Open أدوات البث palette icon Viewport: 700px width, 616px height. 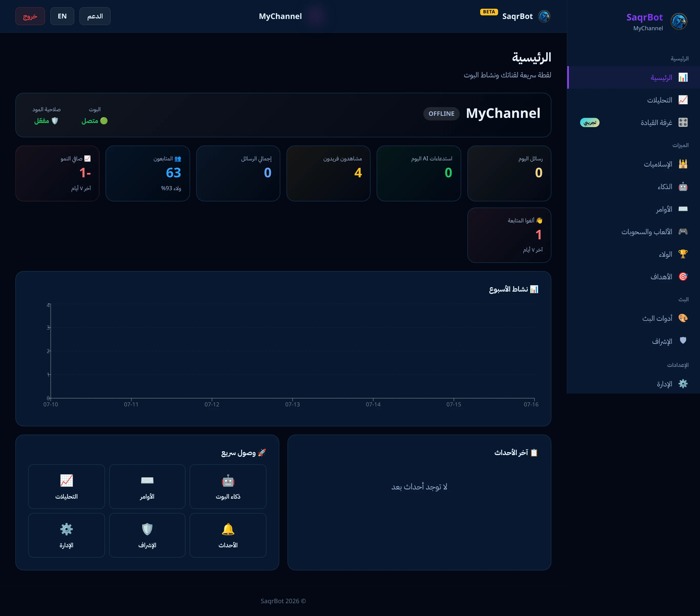point(683,318)
